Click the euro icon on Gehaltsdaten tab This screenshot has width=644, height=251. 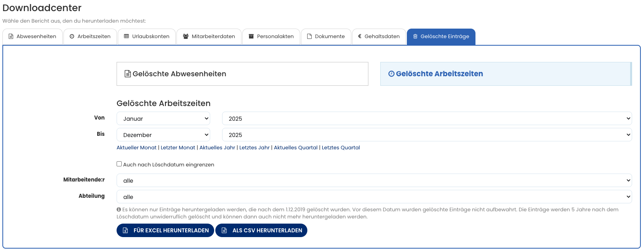[360, 37]
